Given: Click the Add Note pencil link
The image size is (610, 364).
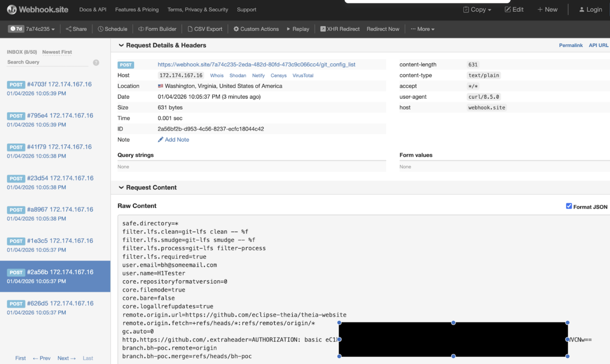Looking at the screenshot, I should 173,139.
